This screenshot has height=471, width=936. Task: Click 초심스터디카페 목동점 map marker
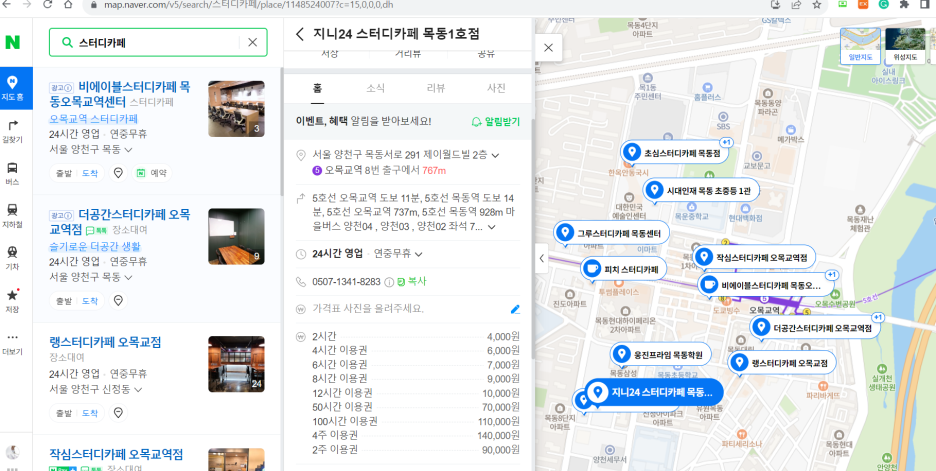coord(674,153)
